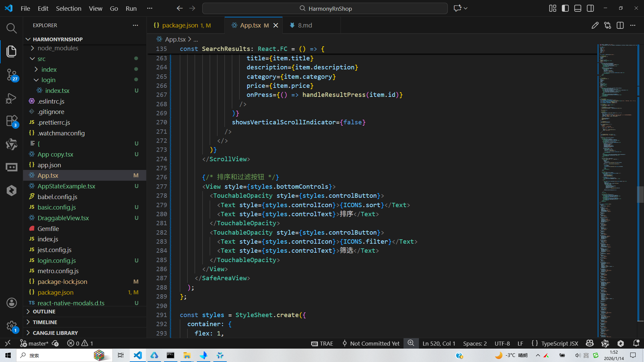This screenshot has height=362, width=644.
Task: Click the editor minimap scroll slider
Action: click(640, 194)
